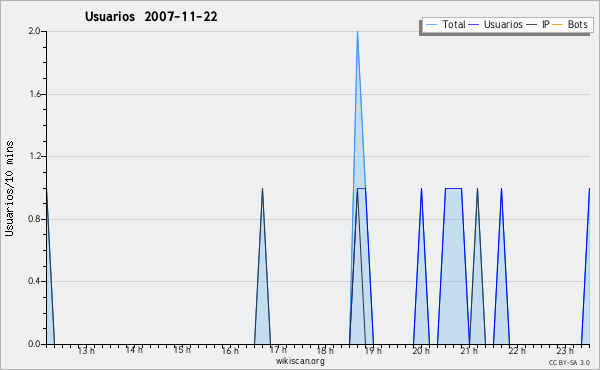Viewport: 600px width, 370px height.
Task: Click the '17 h' x-axis label
Action: click(278, 350)
